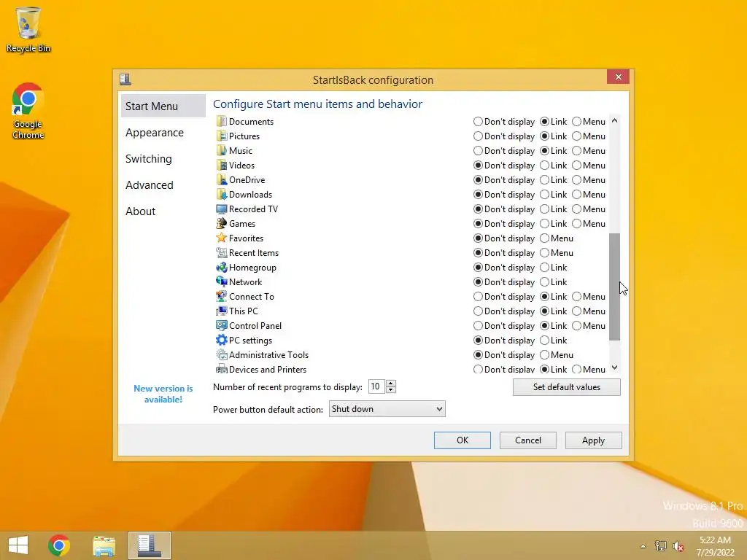Set Games to Link
747x560 pixels.
(544, 223)
